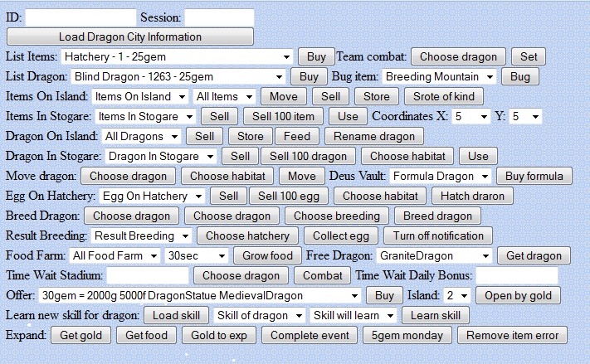Screen dimensions: 590x364
Task: Open the Dragon In Stogare dropdown
Action: pos(161,157)
